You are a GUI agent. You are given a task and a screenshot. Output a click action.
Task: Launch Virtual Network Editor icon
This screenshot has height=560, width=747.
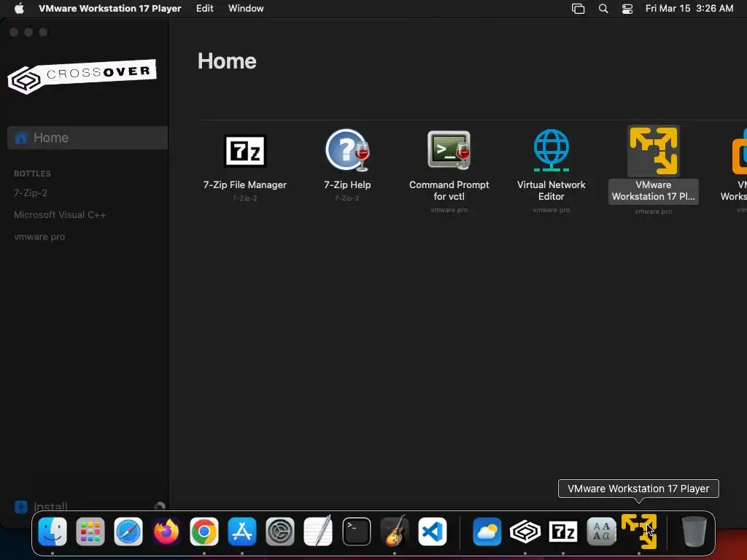551,150
